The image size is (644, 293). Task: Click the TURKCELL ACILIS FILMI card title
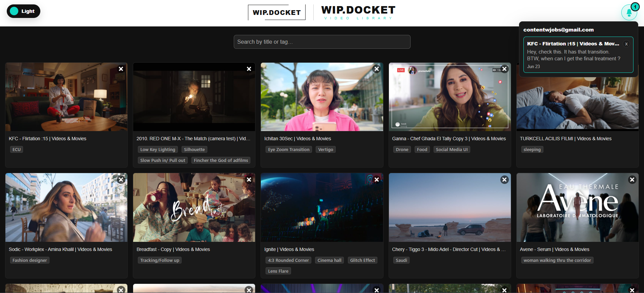pos(566,139)
